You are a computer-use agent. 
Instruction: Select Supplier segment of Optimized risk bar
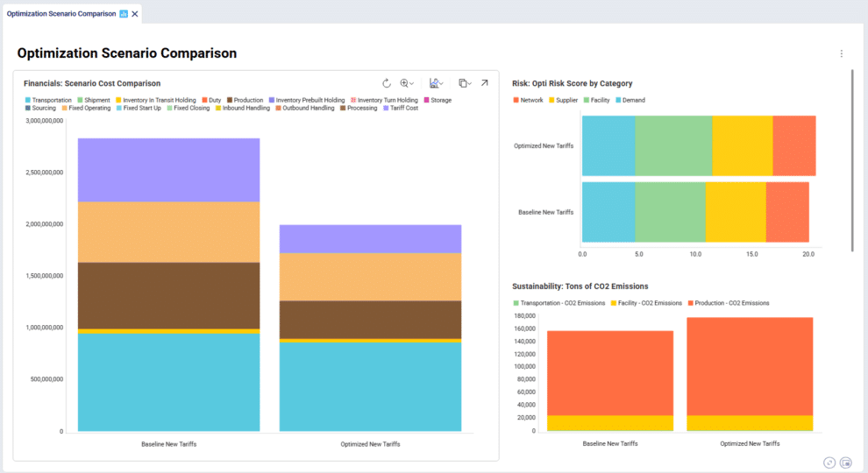tap(743, 146)
